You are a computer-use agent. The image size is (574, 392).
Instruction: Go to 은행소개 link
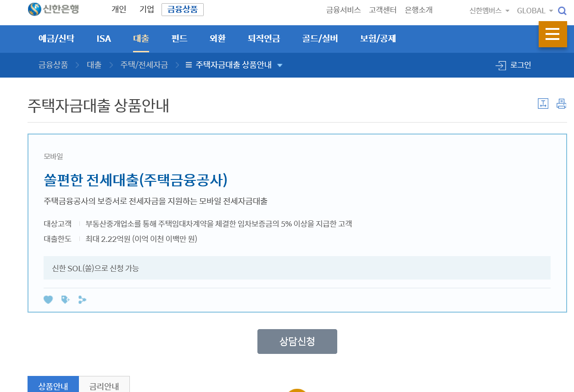tap(419, 10)
